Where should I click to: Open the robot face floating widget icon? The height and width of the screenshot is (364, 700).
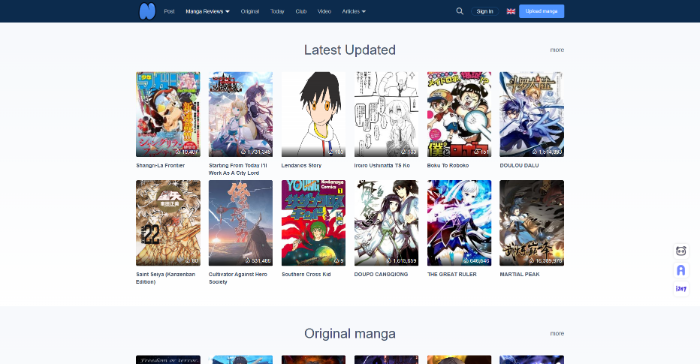(681, 251)
